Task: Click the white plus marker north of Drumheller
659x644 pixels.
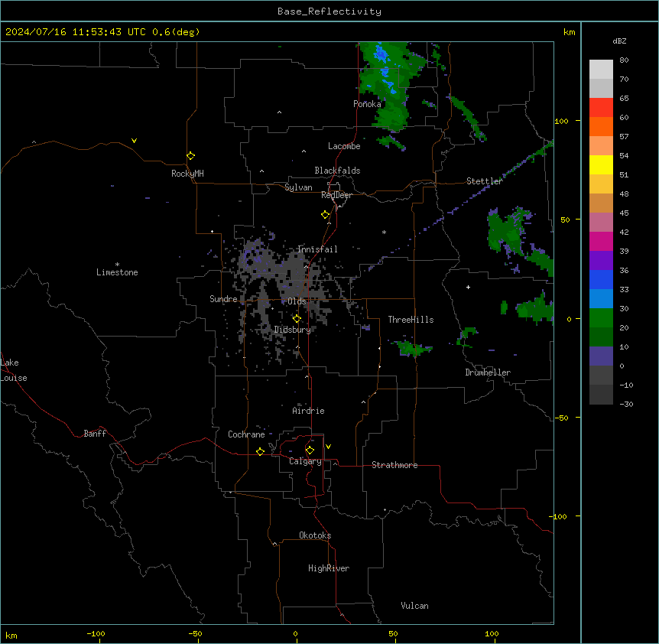Action: pos(468,287)
